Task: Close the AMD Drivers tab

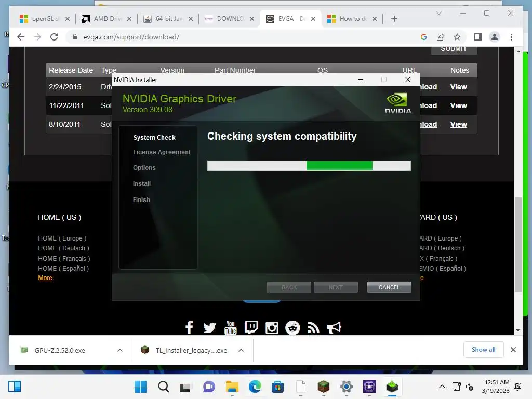Action: (x=129, y=19)
